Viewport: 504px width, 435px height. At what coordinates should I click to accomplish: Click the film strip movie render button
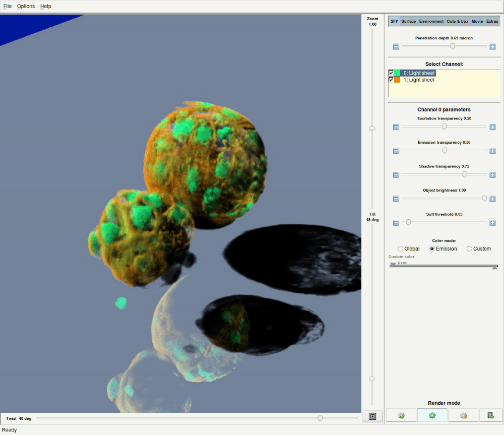coord(490,415)
